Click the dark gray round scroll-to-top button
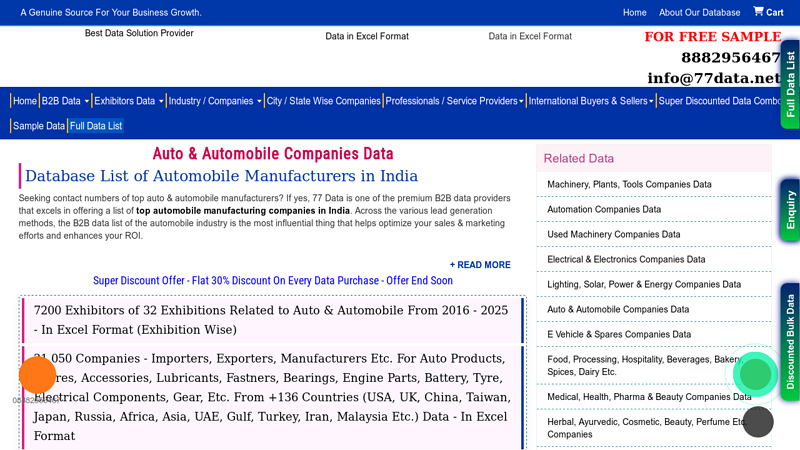The height and width of the screenshot is (450, 800). (x=758, y=422)
